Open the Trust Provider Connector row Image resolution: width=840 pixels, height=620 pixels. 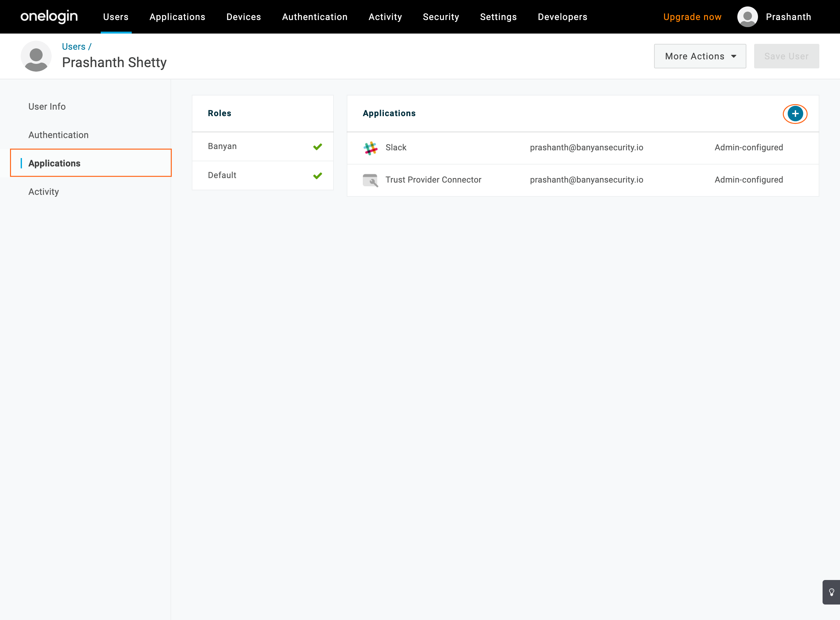coord(433,180)
